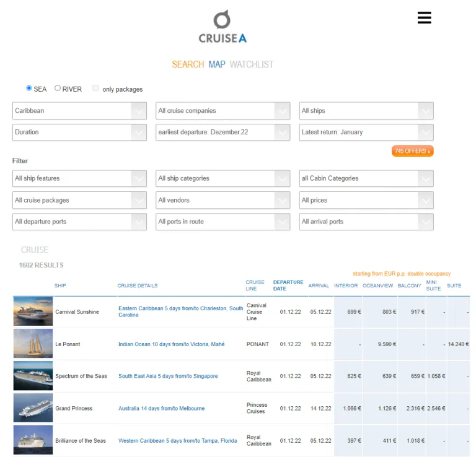Image resolution: width=476 pixels, height=457 pixels.
Task: Sort by DEPARTURE DATE column header
Action: click(288, 285)
